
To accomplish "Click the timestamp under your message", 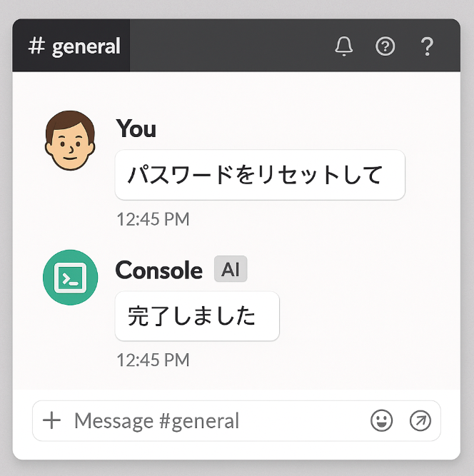I will [x=153, y=219].
